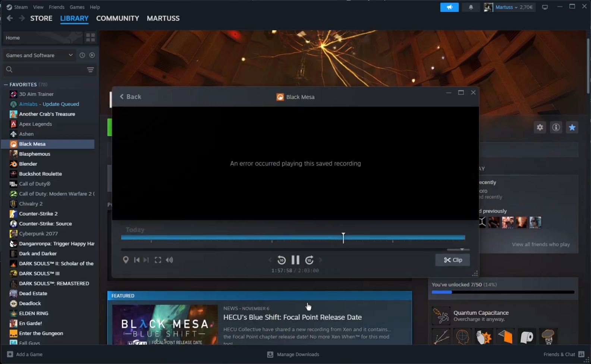Open the Friends menu
The image size is (591, 364).
coord(57,7)
